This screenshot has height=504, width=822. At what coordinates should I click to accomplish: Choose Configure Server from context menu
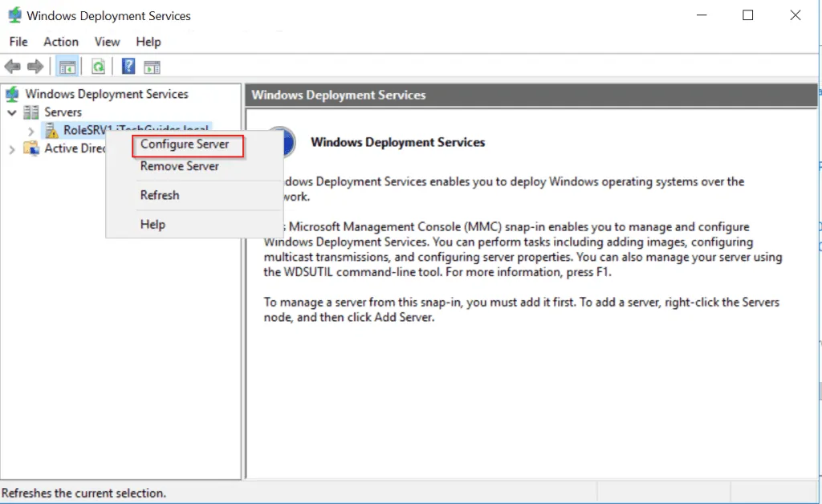point(185,144)
